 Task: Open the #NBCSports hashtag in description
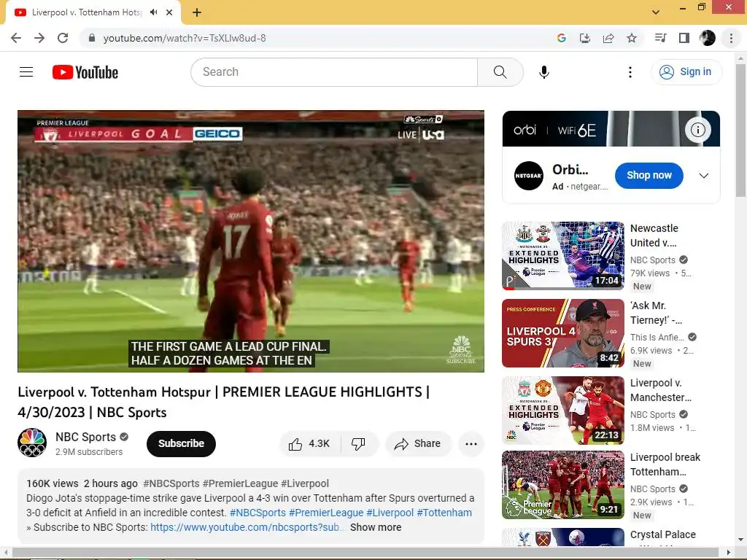(x=258, y=513)
